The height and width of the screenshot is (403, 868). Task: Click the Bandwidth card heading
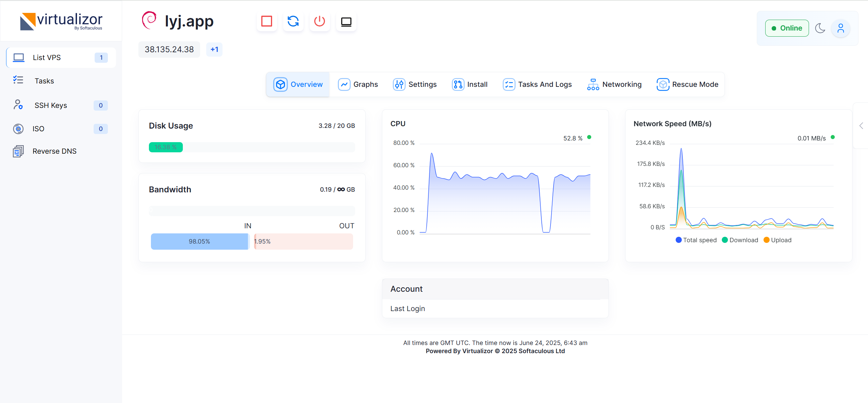coord(170,190)
